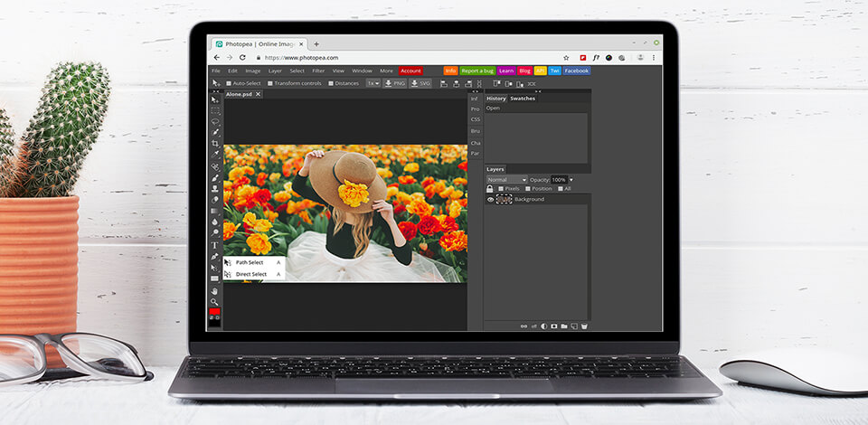Activate the Zoom tool
Viewport: 868px width, 425px height.
click(215, 301)
